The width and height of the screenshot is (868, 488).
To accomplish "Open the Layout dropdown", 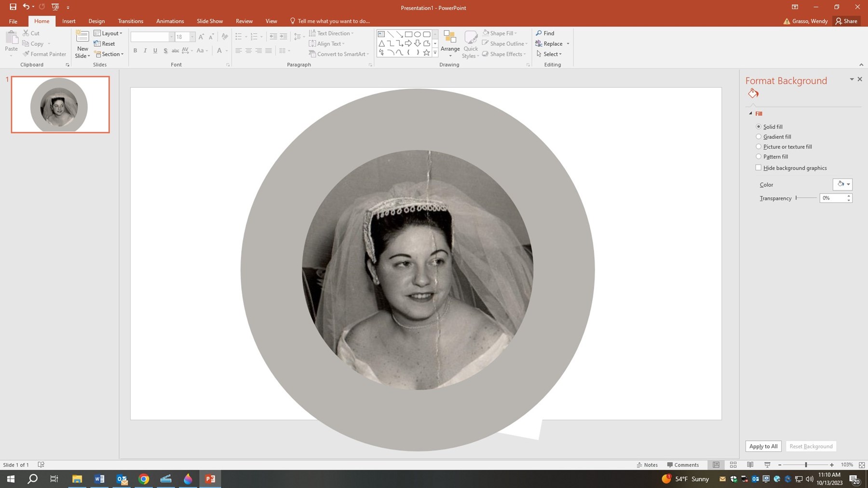I will (108, 33).
